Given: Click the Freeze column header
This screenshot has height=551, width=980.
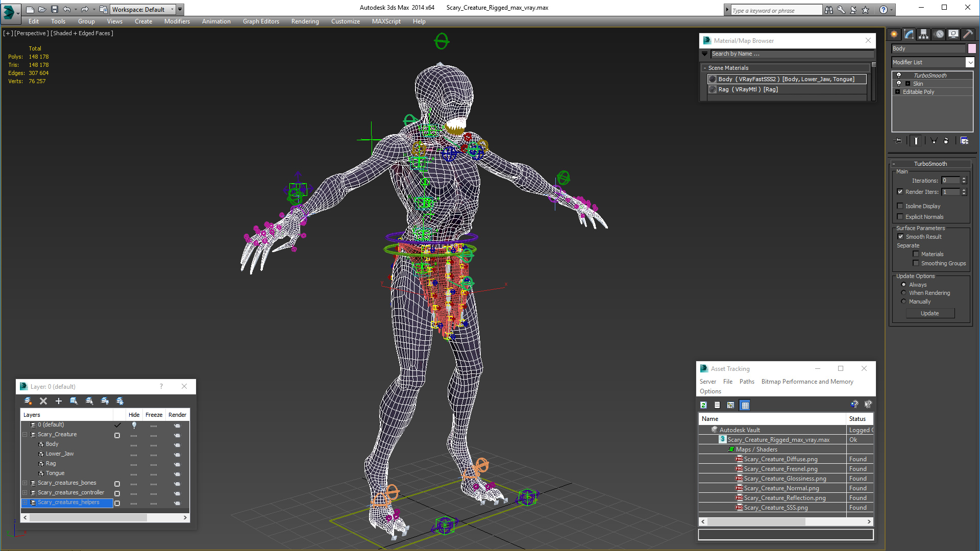Looking at the screenshot, I should 154,415.
